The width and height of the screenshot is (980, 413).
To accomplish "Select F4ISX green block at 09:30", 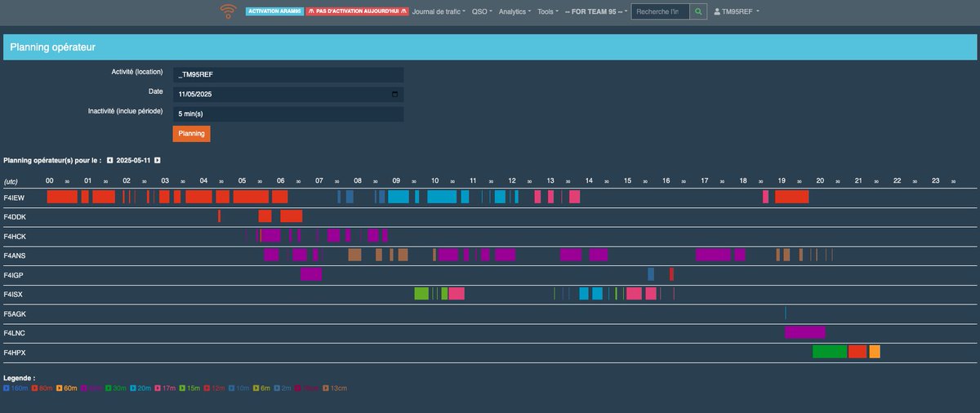I will [421, 294].
